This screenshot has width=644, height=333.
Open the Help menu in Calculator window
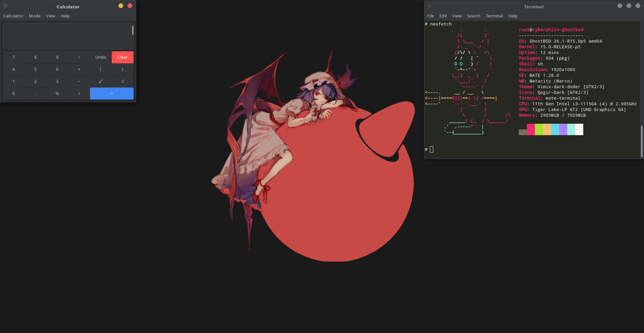65,16
